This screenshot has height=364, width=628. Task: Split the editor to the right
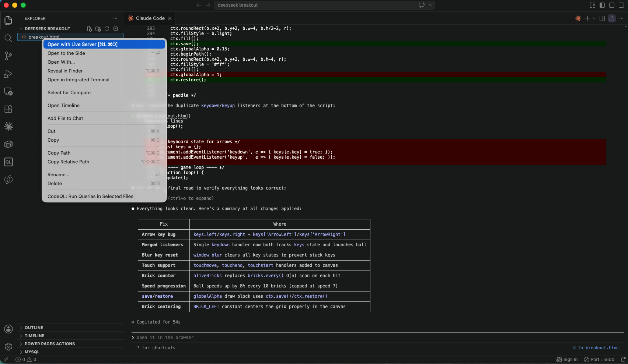tap(602, 18)
